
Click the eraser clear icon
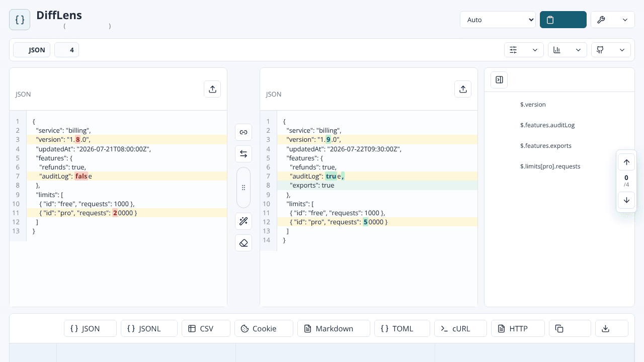click(244, 243)
